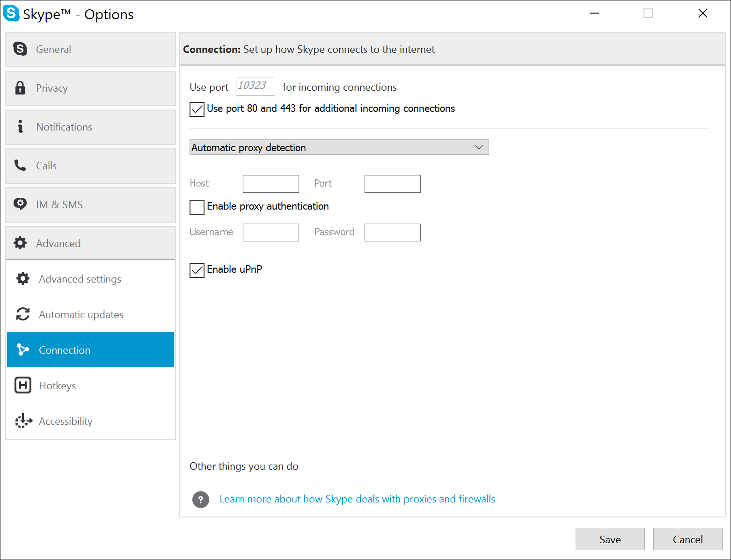Close the Skype Options window
The width and height of the screenshot is (731, 560).
(702, 13)
